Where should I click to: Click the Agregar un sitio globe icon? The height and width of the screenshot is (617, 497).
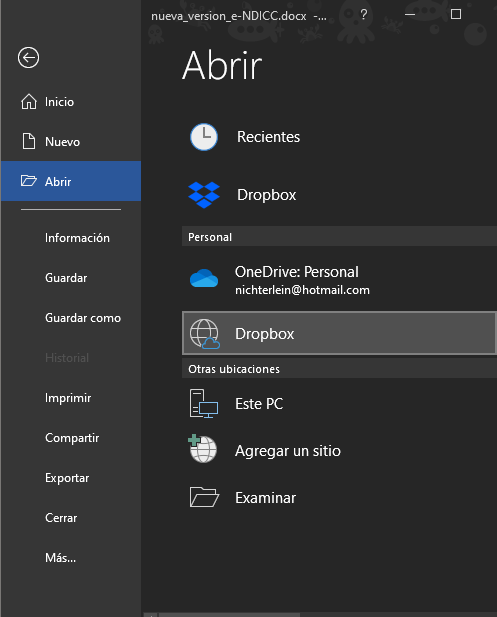pos(203,449)
